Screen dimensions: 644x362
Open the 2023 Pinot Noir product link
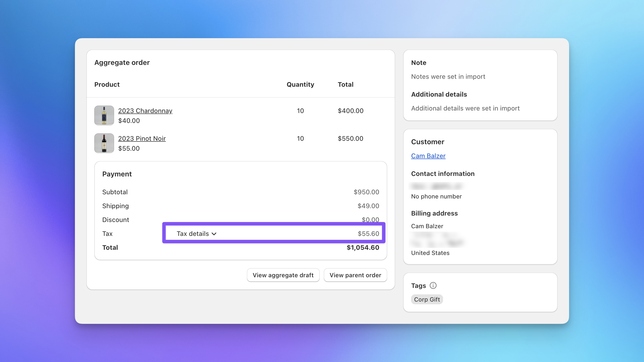142,138
